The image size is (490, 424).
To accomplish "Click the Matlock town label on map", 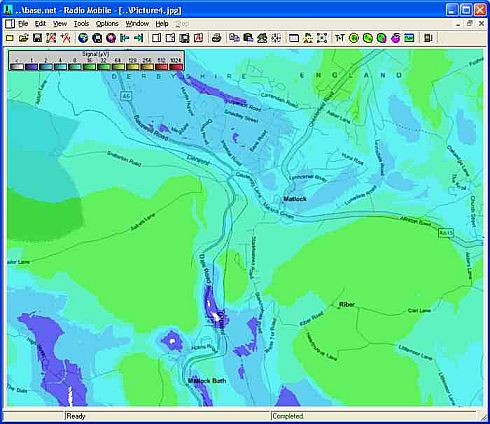I will pyautogui.click(x=295, y=199).
